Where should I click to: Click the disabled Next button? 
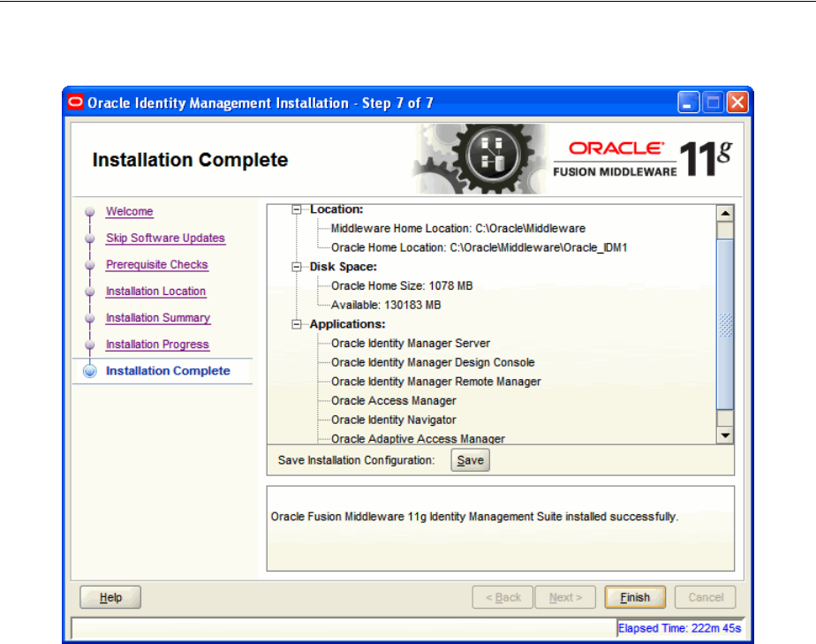(565, 597)
